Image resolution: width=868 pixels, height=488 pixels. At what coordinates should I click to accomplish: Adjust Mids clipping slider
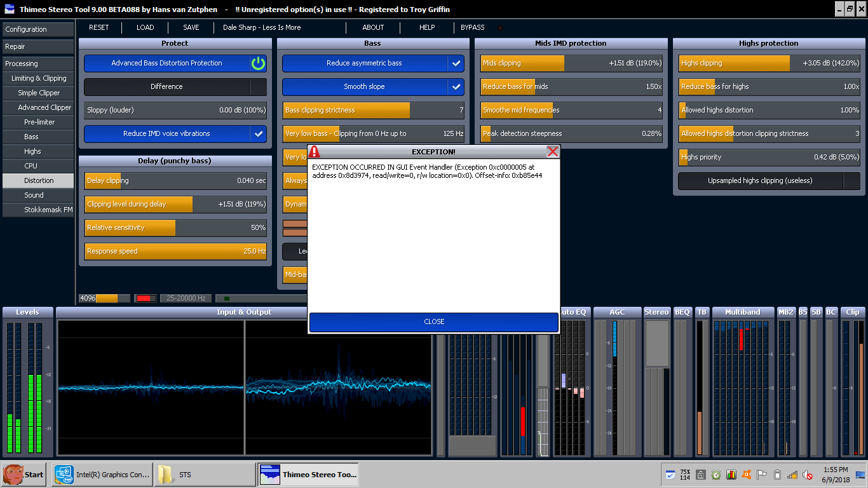(x=571, y=63)
